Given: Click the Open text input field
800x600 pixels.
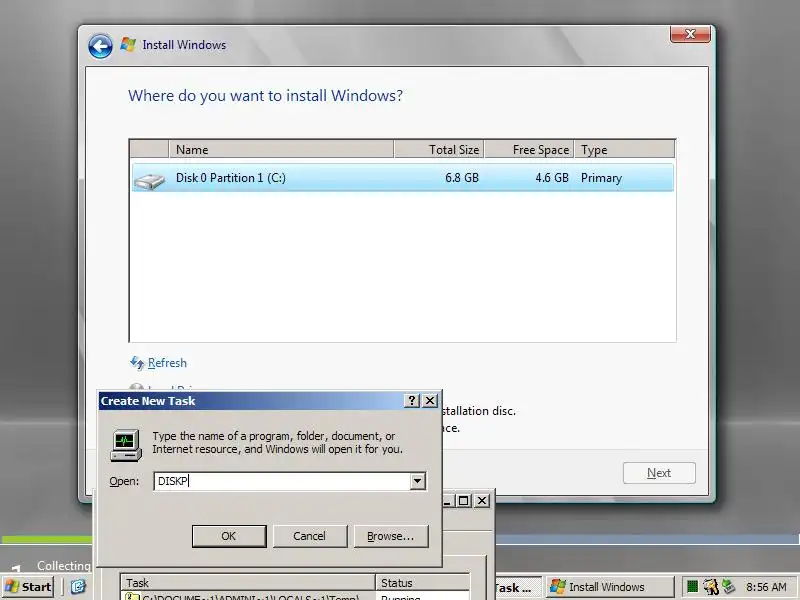Looking at the screenshot, I should tap(282, 481).
